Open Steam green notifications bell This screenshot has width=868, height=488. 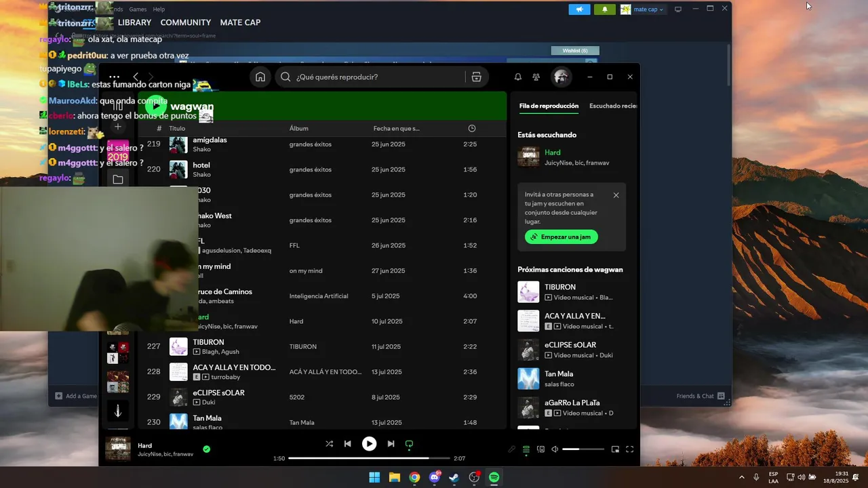pos(605,9)
